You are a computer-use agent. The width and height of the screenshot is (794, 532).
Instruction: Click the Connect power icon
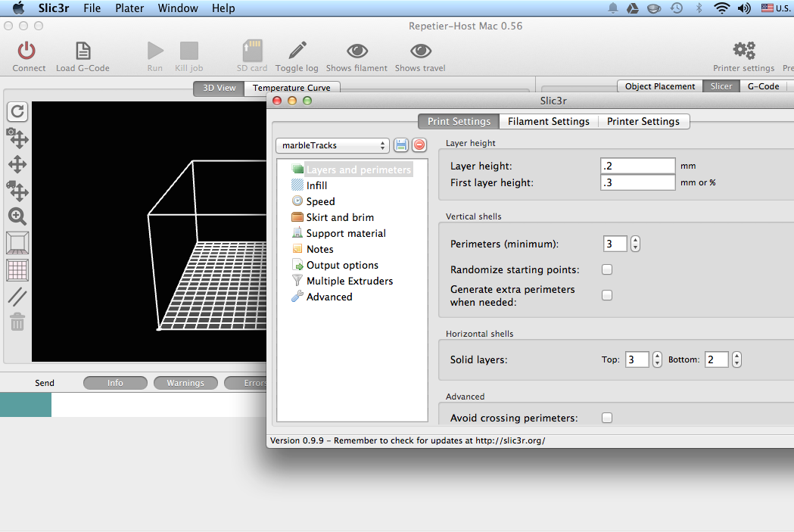(x=26, y=51)
